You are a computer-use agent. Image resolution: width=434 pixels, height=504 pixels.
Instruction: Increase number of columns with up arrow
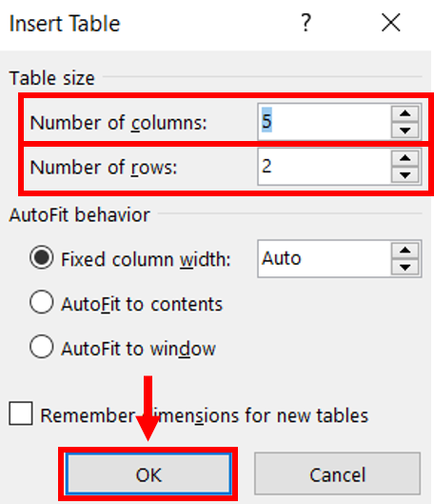[405, 113]
